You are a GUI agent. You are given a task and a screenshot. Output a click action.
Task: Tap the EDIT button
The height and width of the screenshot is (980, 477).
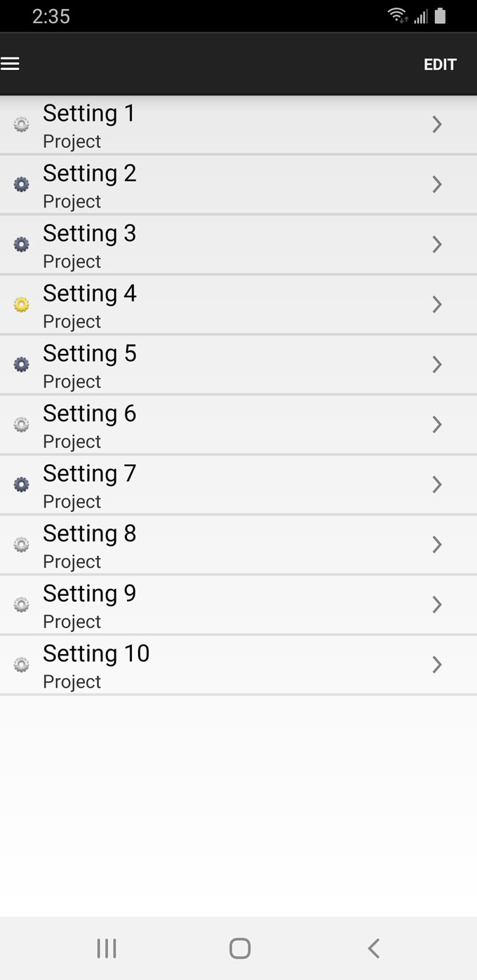[x=440, y=64]
